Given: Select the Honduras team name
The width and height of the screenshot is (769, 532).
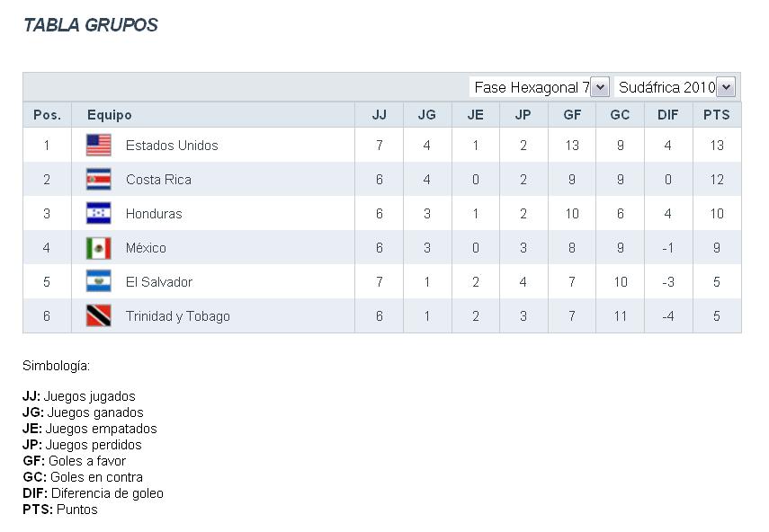Looking at the screenshot, I should tap(154, 214).
